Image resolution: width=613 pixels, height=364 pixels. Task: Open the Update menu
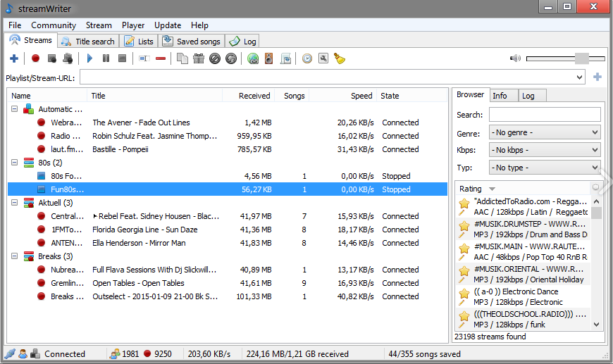[168, 25]
